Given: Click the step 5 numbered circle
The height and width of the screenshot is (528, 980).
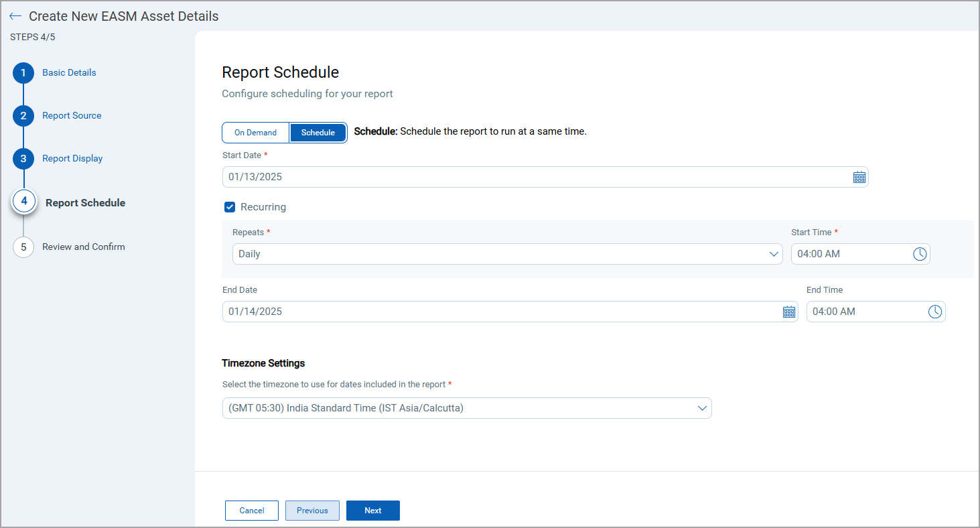Looking at the screenshot, I should (23, 247).
